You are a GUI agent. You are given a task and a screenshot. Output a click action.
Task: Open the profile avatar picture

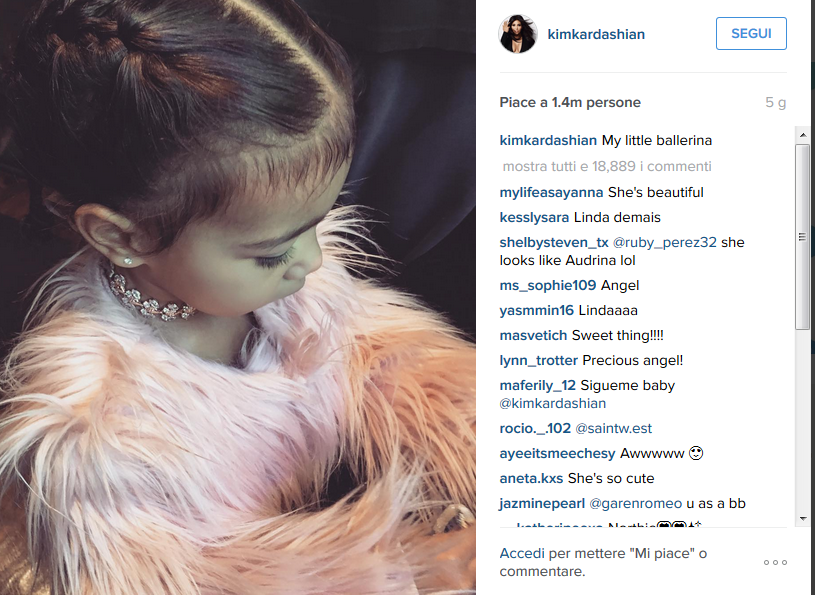click(518, 34)
